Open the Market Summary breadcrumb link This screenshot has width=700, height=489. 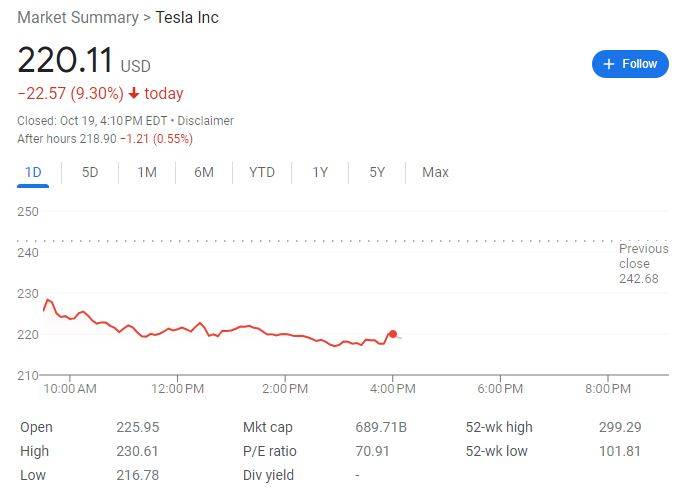coord(78,18)
